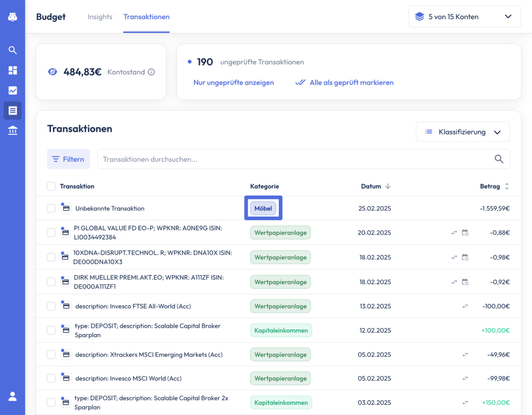The width and height of the screenshot is (532, 415).
Task: Open the 5 von 15 Konten dropdown
Action: tap(465, 17)
